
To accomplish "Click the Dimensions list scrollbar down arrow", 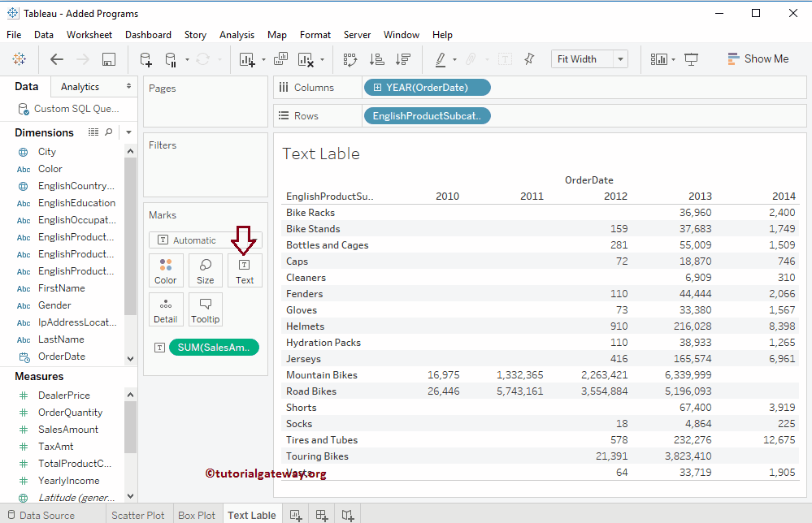I will (x=131, y=358).
